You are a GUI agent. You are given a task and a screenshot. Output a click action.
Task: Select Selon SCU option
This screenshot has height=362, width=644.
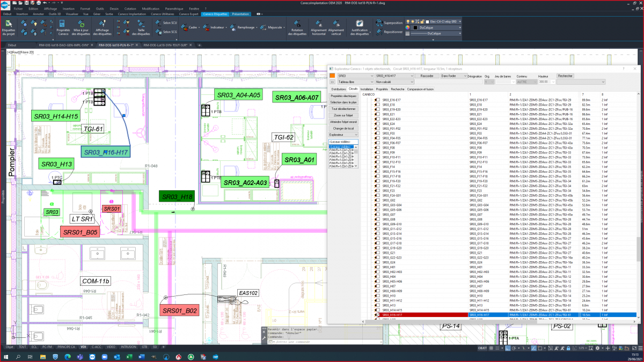166,23
